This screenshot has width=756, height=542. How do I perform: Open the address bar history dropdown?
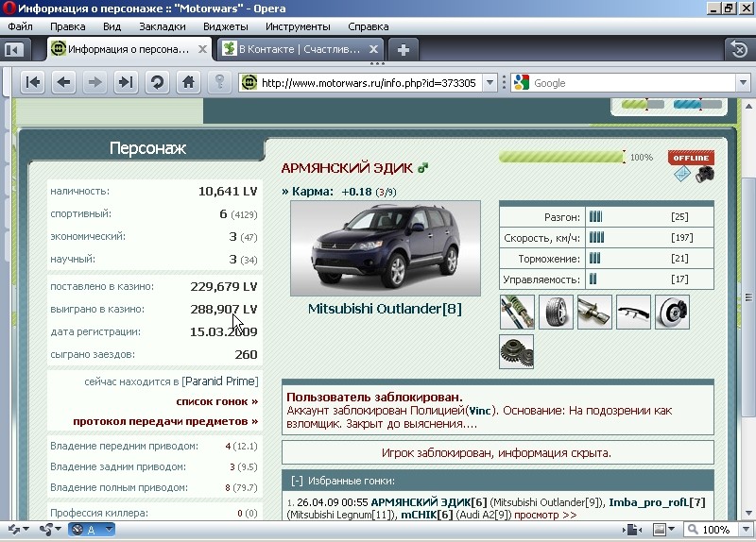(490, 83)
